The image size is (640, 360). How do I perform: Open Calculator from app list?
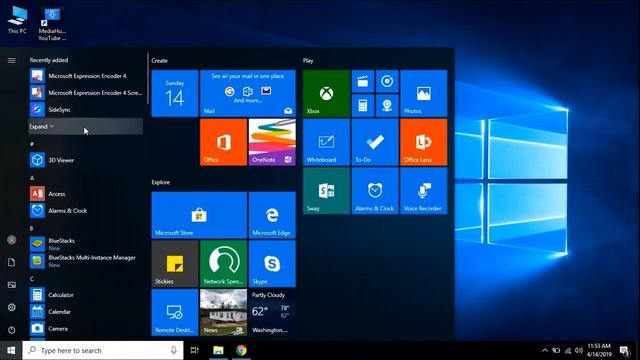click(86, 295)
